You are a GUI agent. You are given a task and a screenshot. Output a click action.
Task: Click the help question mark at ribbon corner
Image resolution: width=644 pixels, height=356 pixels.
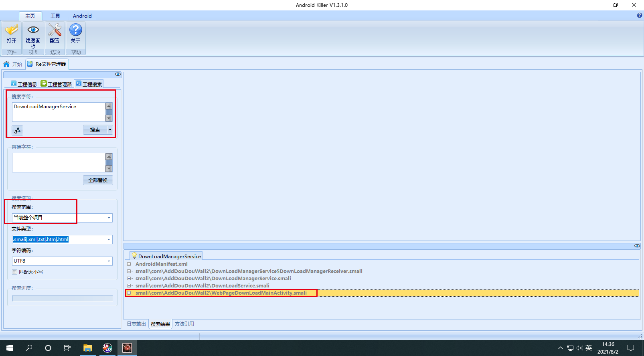tap(639, 15)
